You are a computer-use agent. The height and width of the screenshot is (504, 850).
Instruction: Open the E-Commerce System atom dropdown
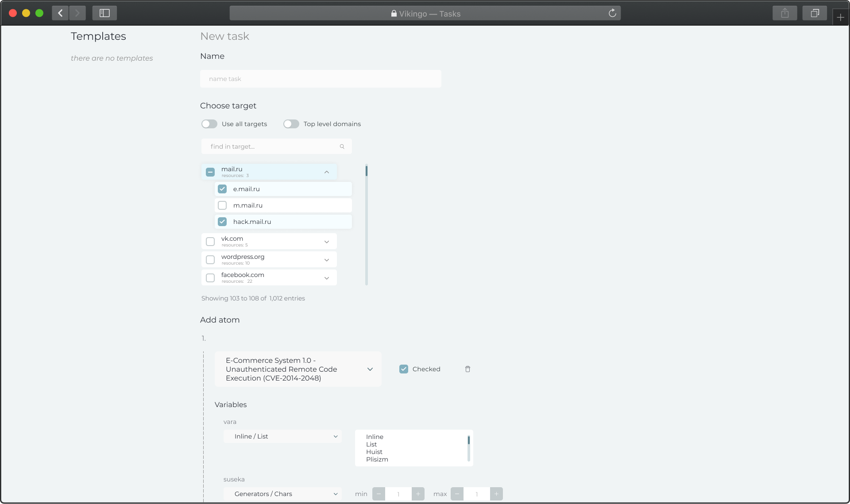370,369
